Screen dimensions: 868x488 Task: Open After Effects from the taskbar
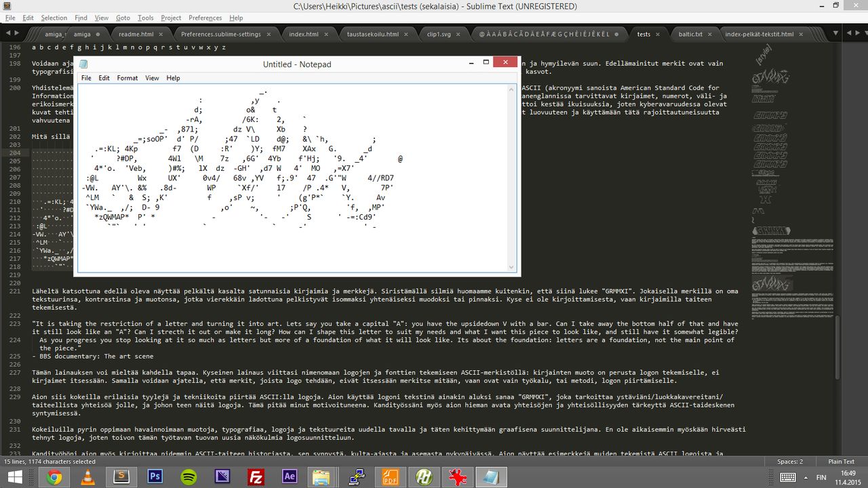pos(290,476)
